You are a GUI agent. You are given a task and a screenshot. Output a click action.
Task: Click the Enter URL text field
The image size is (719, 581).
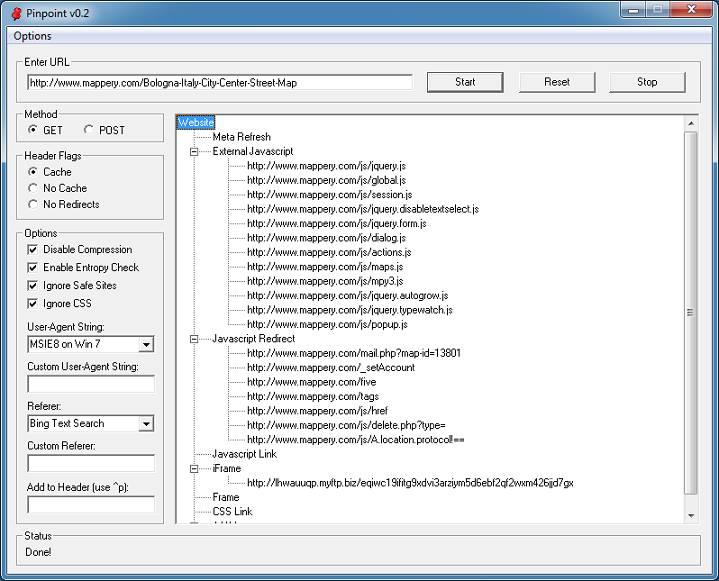coord(219,82)
